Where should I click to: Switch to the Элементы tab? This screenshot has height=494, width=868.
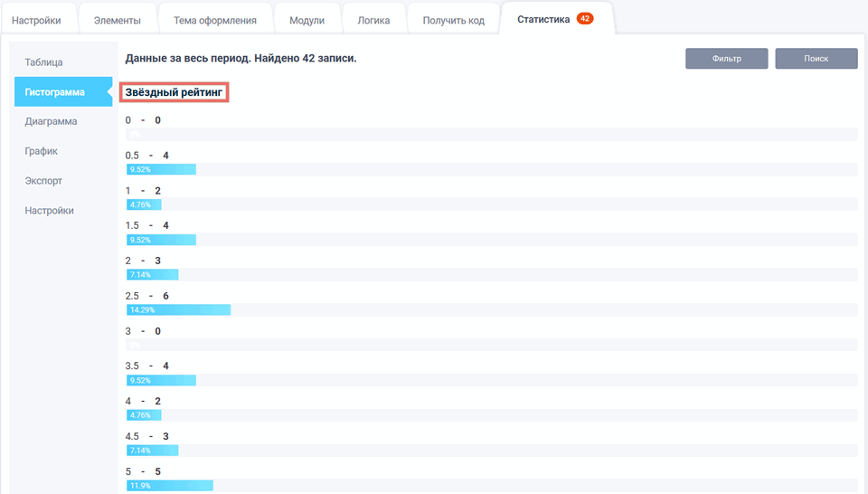tap(117, 20)
